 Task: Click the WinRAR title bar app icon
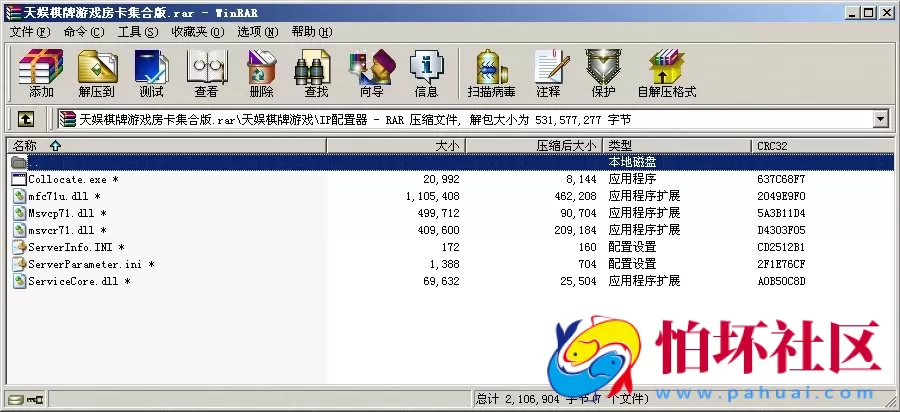coord(12,12)
